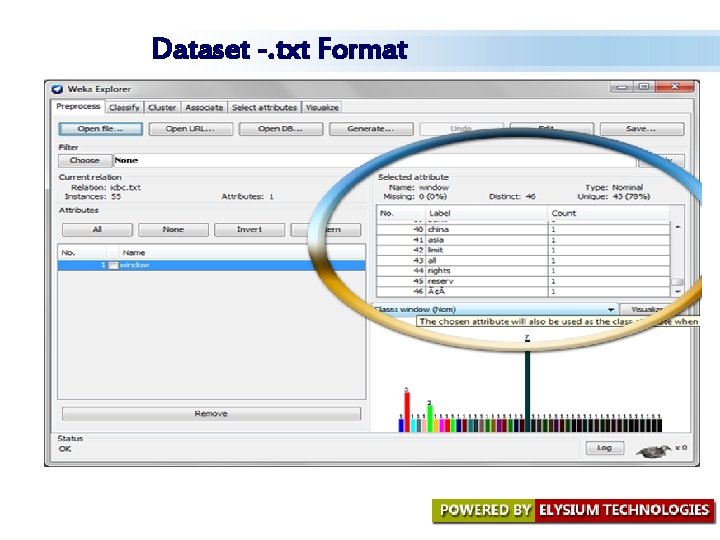
Task: Close the Weka Explorer window
Action: pos(675,87)
